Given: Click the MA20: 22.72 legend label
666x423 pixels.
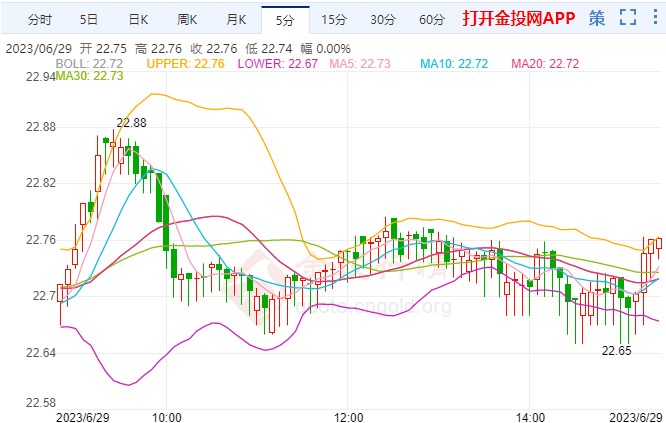Looking at the screenshot, I should pos(545,64).
